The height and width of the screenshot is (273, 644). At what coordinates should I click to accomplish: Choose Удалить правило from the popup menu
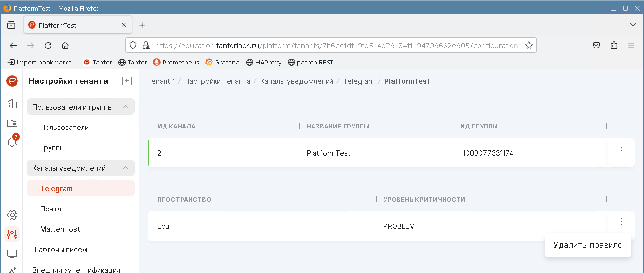(588, 245)
